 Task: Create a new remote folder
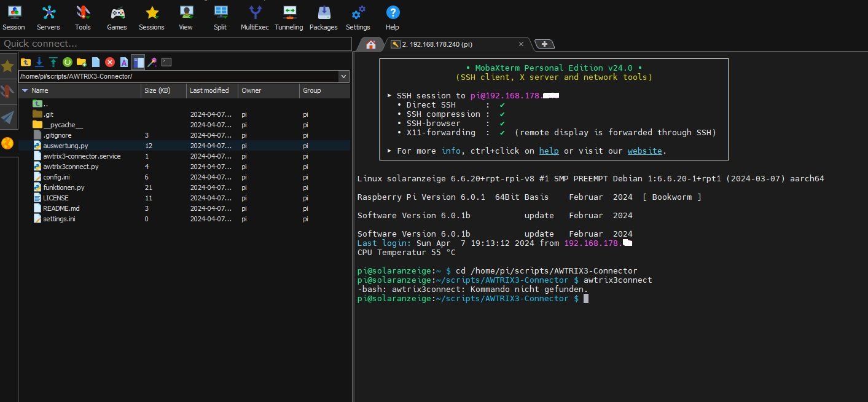coord(81,62)
